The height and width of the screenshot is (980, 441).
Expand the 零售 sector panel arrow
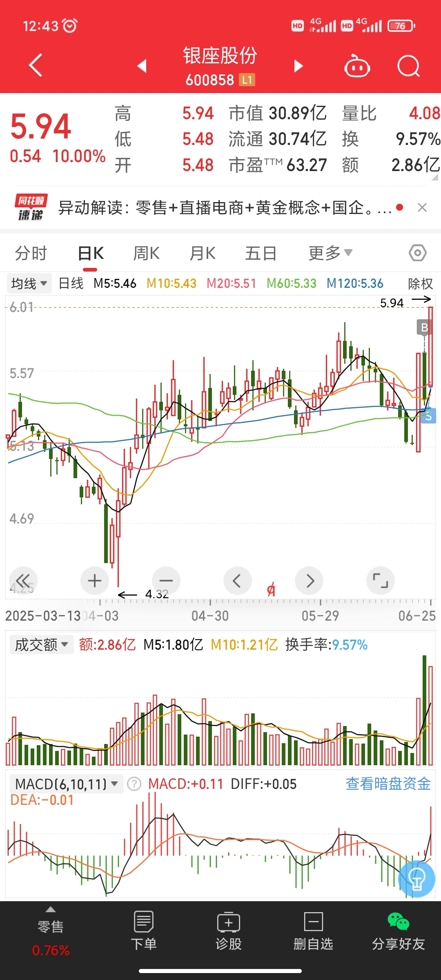pyautogui.click(x=51, y=909)
